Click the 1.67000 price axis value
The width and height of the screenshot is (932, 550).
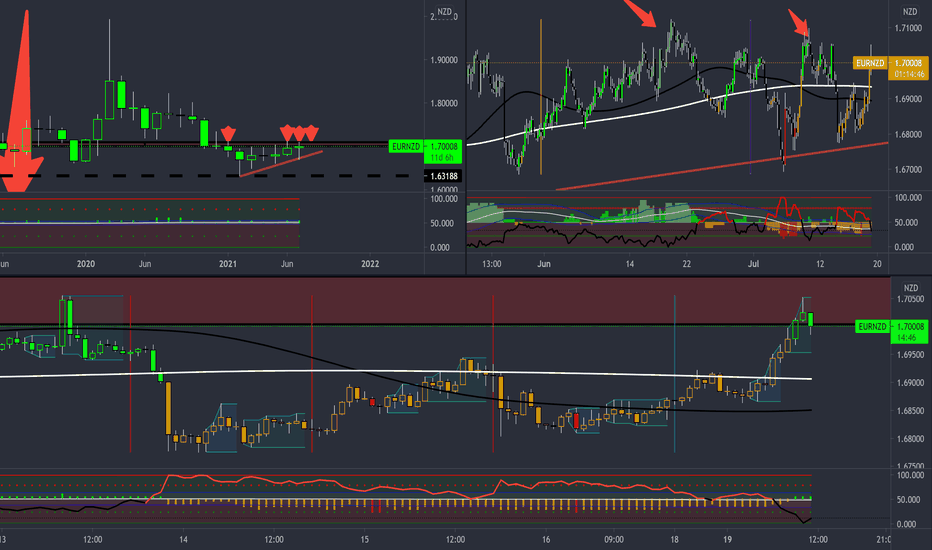tap(908, 170)
